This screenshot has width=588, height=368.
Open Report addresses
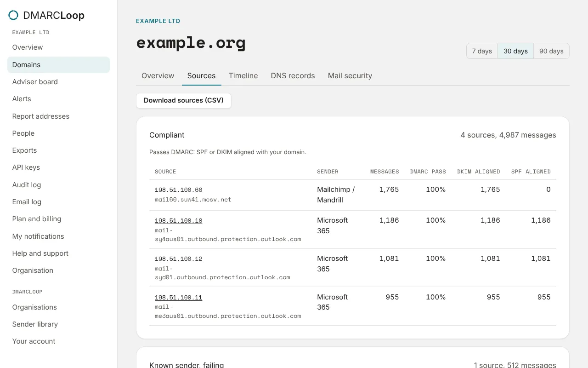(58, 116)
